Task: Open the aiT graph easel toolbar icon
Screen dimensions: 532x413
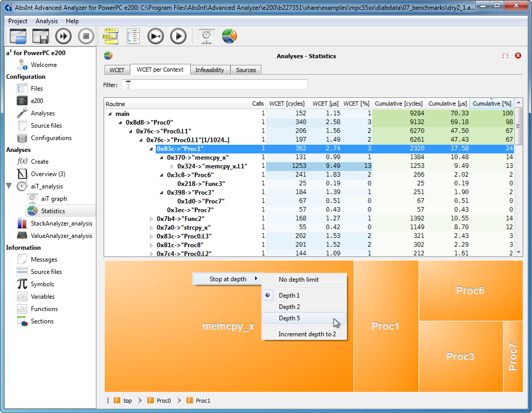Action: tap(207, 36)
